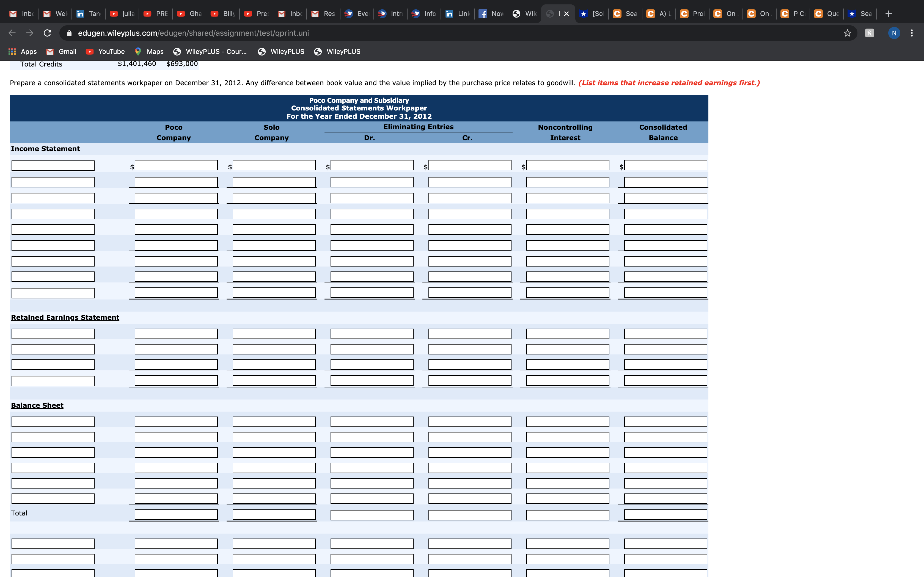Bookmark page with star icon

(847, 33)
